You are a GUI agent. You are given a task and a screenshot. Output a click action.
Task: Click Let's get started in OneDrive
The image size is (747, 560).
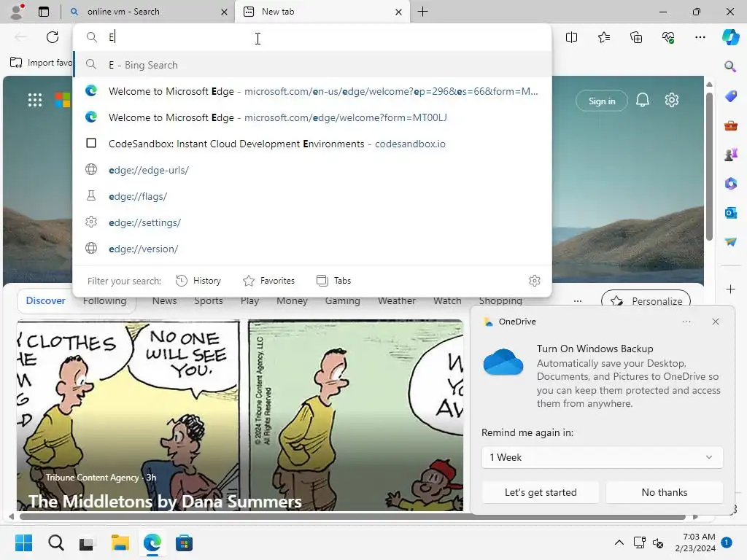[x=541, y=492]
